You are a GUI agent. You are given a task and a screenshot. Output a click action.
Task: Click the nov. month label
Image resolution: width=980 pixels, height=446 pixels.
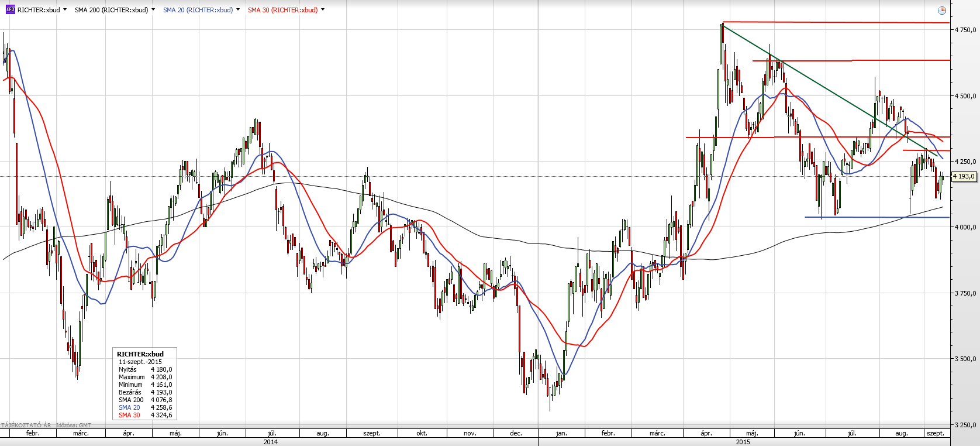(x=470, y=434)
